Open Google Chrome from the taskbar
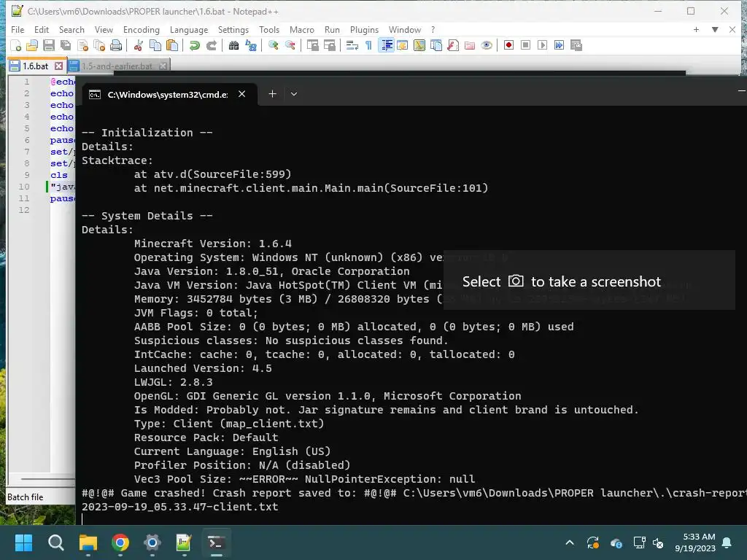Image resolution: width=747 pixels, height=560 pixels. point(120,542)
